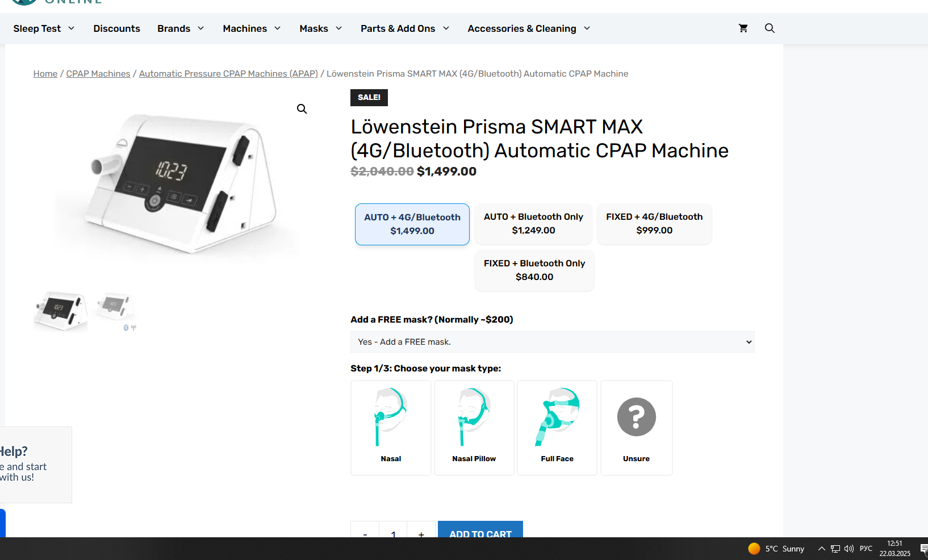Open the Masks menu item
The image size is (928, 560).
pos(314,28)
